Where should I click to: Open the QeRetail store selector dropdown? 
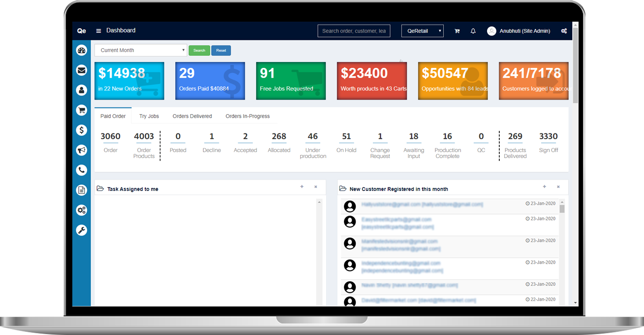point(422,30)
